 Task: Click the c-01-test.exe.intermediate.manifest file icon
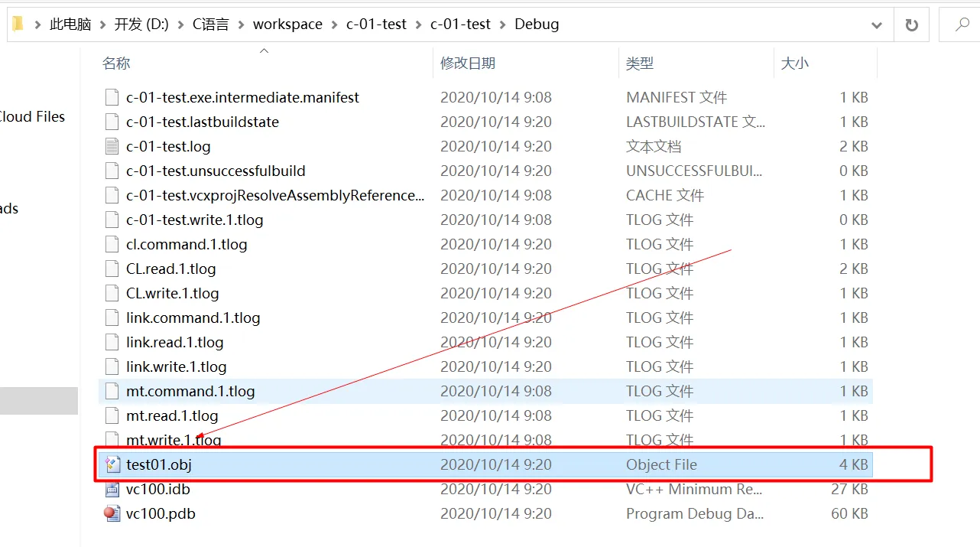112,97
